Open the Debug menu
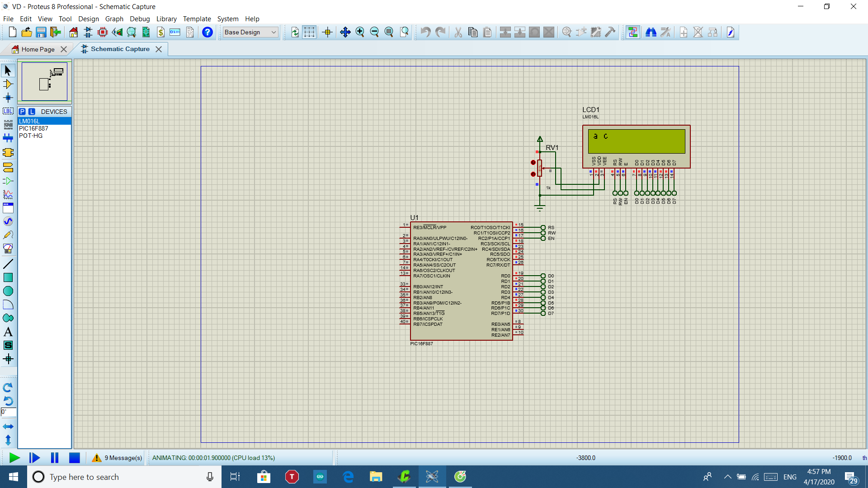Image resolution: width=868 pixels, height=488 pixels. (x=140, y=19)
